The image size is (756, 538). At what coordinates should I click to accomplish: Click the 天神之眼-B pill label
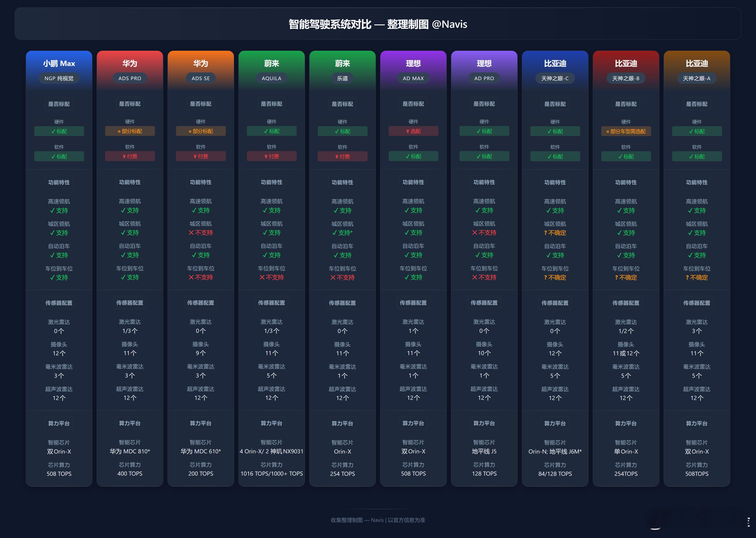626,78
